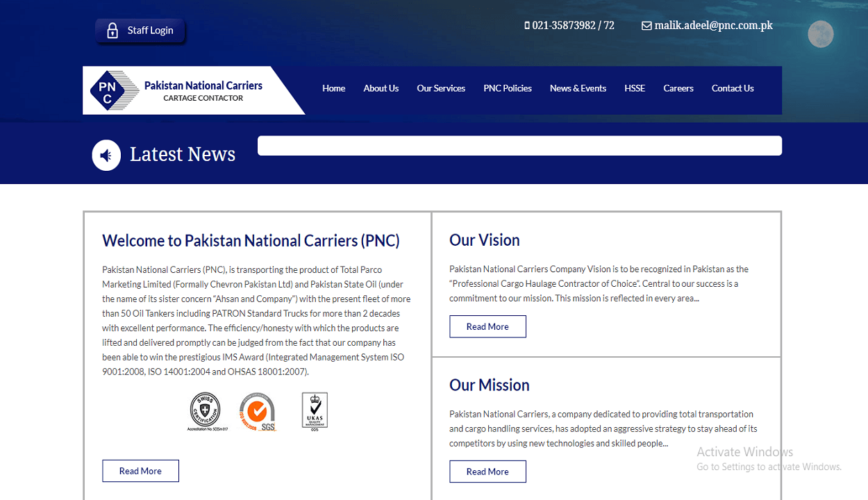Navigate to Contact Us

[733, 88]
